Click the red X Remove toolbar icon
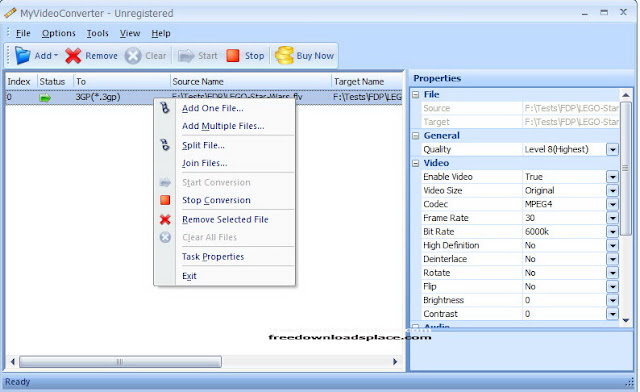The height and width of the screenshot is (392, 640). pos(73,56)
